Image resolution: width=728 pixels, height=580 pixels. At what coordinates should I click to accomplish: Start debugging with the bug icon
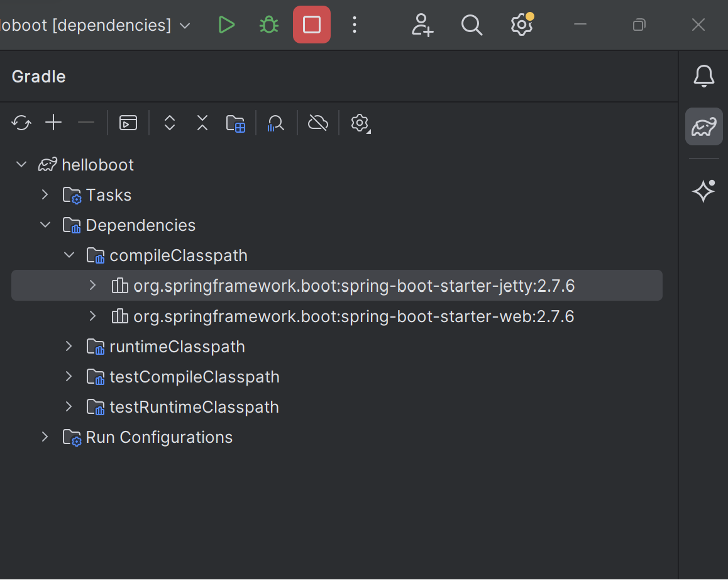click(x=269, y=25)
